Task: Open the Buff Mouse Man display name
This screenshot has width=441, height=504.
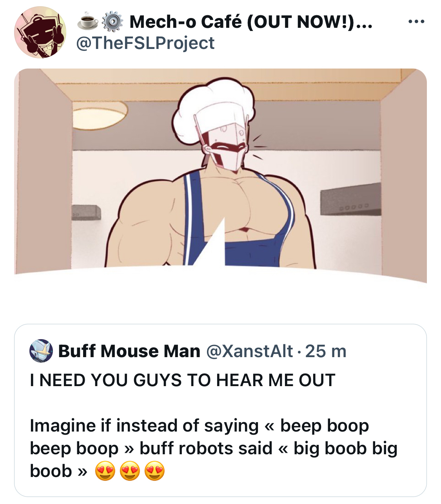Action: (x=129, y=351)
